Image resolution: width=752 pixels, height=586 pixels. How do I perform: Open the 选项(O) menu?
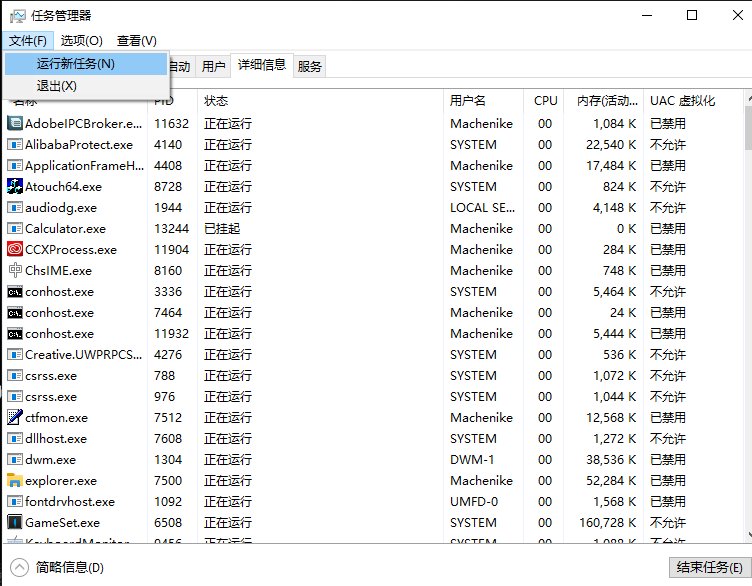click(82, 41)
